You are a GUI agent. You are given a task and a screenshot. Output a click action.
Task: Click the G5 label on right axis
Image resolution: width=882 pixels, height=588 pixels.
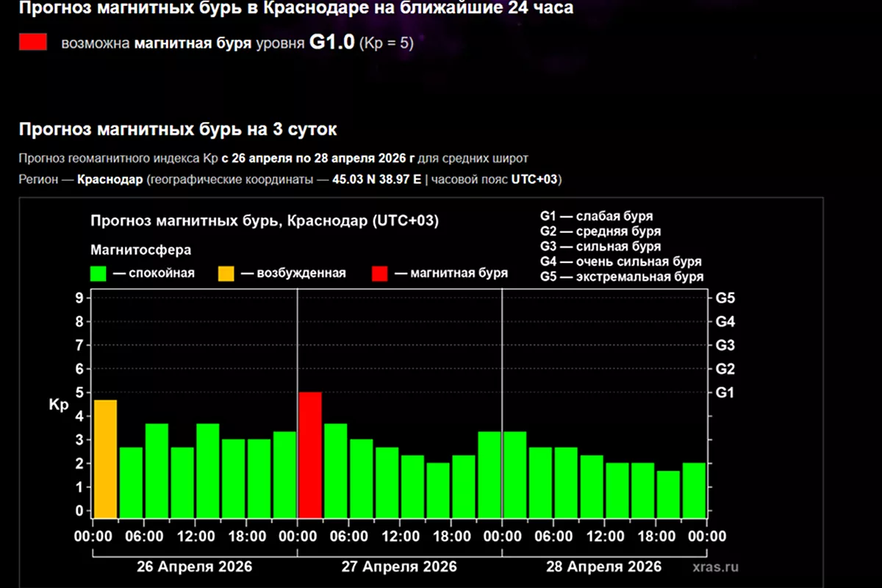(x=725, y=298)
